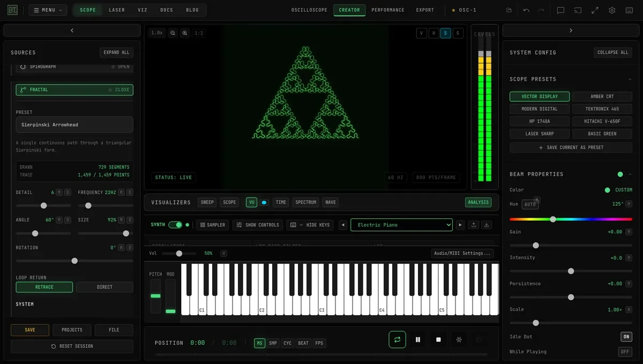Open the comment feedback icon
The width and height of the screenshot is (643, 364).
tap(560, 10)
